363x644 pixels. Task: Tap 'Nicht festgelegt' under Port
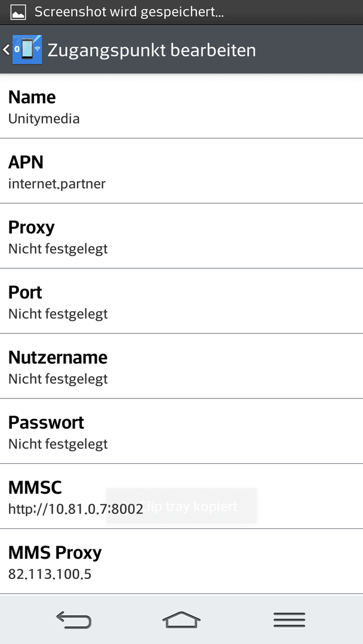[x=58, y=314]
